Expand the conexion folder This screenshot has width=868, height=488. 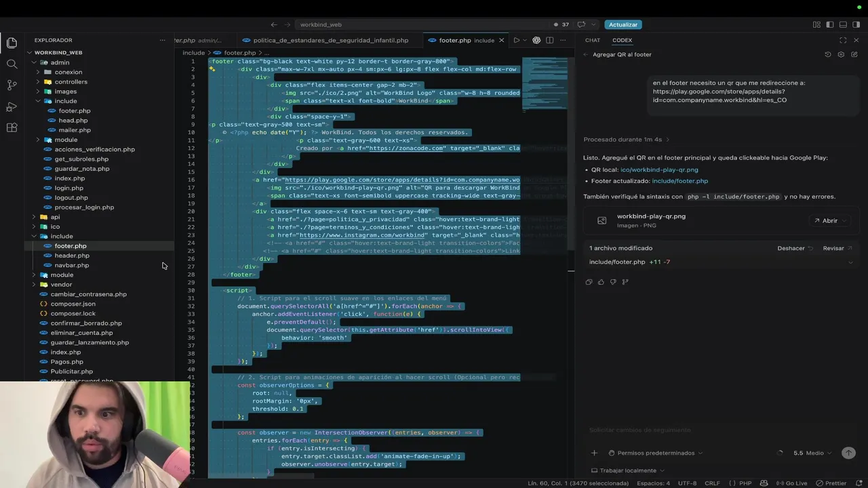(x=68, y=72)
